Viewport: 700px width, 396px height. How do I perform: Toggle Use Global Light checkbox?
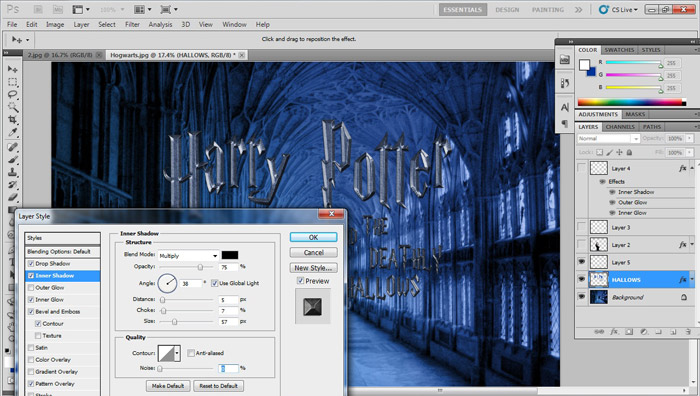(215, 283)
